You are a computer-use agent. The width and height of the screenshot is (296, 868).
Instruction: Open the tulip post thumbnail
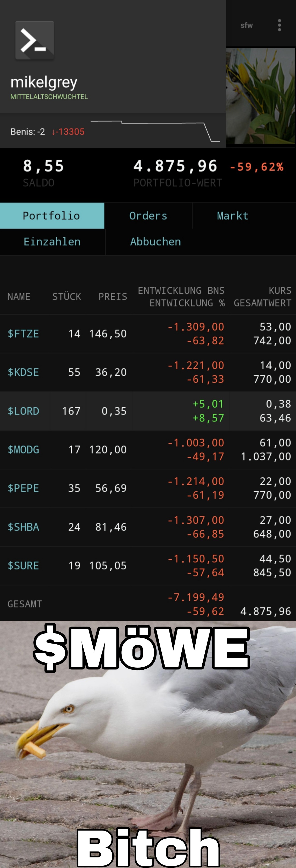(260, 96)
